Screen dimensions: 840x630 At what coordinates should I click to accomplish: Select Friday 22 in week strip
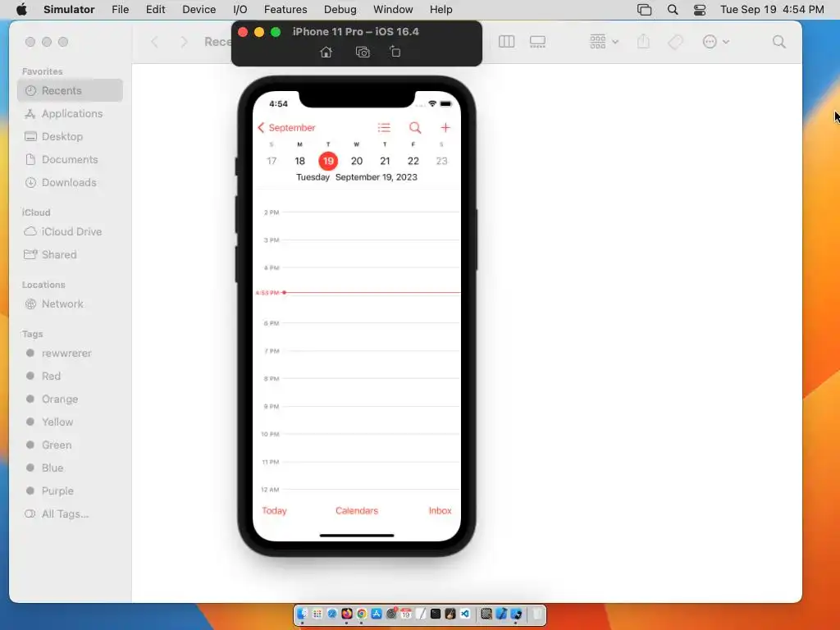413,161
